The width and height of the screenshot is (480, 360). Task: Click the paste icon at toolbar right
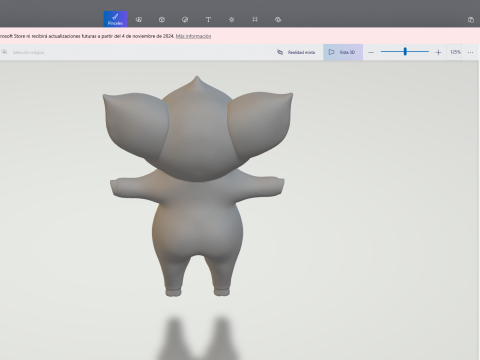[471, 20]
